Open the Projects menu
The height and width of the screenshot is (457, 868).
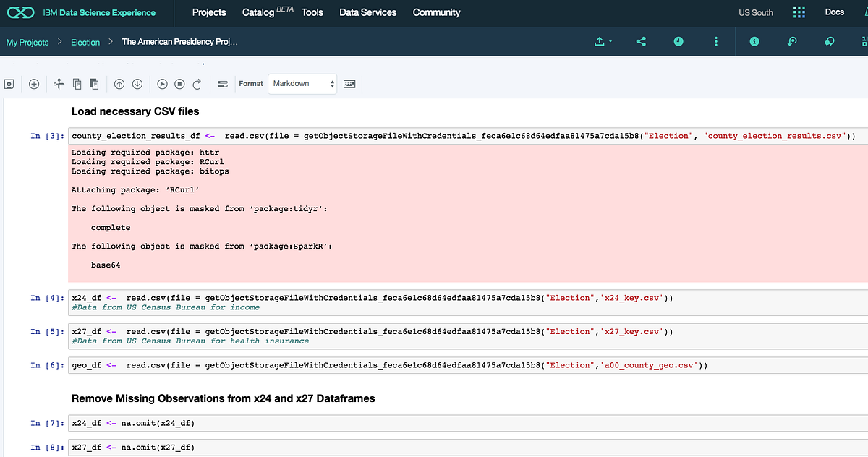point(208,12)
